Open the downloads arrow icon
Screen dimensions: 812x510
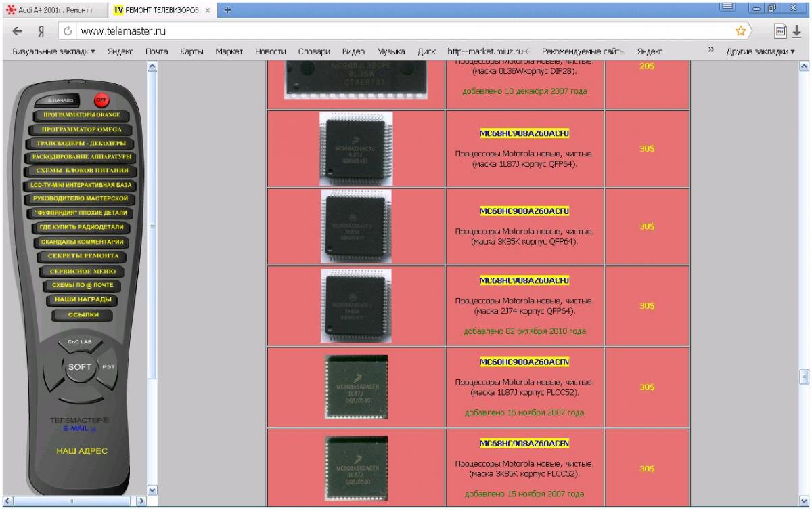click(796, 31)
